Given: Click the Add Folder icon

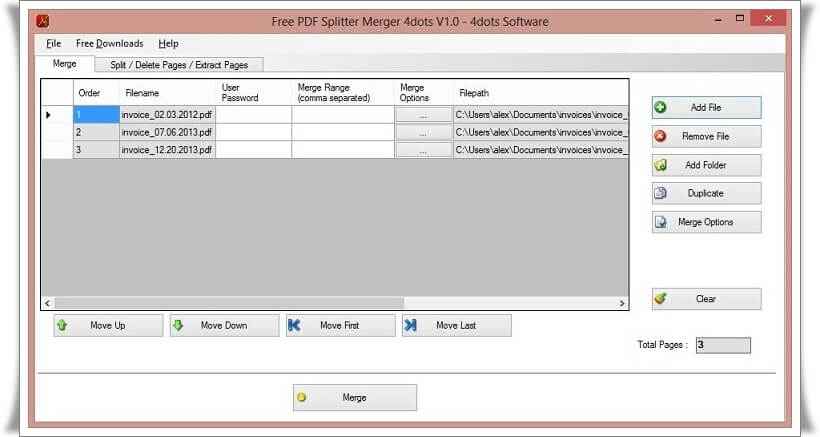Looking at the screenshot, I should coord(660,165).
